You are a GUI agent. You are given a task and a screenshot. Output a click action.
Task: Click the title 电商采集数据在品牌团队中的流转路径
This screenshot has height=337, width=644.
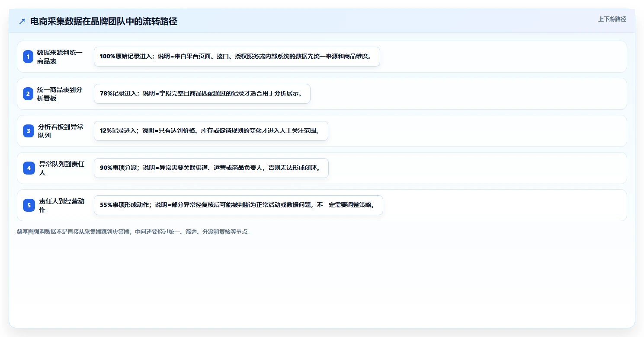[104, 22]
